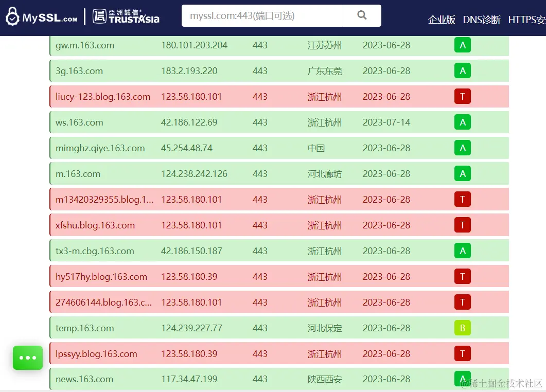The height and width of the screenshot is (392, 546).
Task: Click the T grade badge for lpssyy.blog.163.com
Action: click(463, 354)
